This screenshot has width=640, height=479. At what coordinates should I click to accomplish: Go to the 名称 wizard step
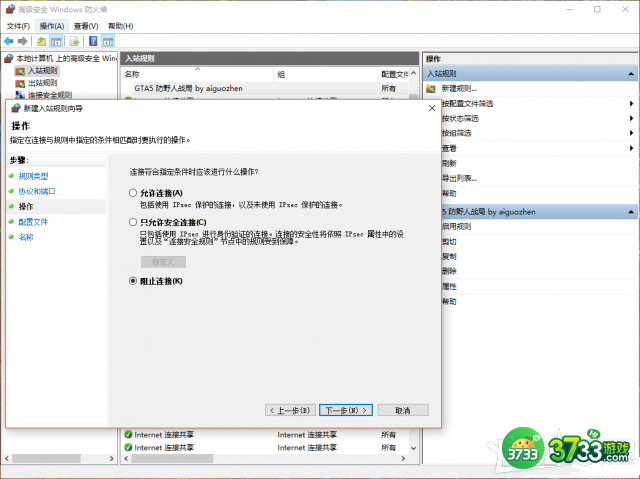[26, 237]
